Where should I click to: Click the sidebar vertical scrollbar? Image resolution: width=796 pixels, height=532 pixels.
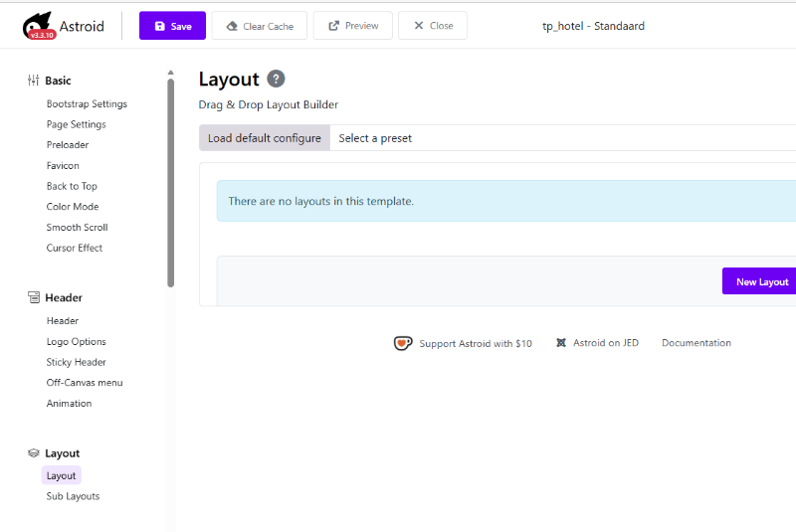point(170,179)
